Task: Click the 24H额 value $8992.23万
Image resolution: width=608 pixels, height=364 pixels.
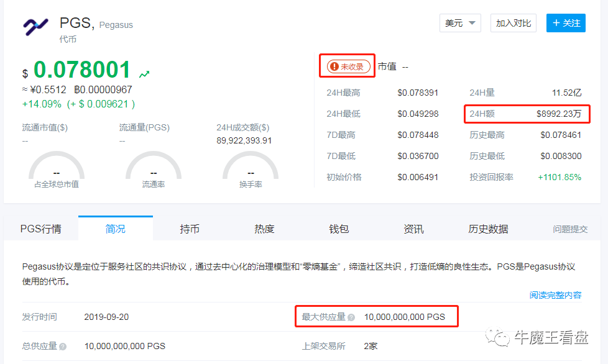Action: pyautogui.click(x=559, y=114)
